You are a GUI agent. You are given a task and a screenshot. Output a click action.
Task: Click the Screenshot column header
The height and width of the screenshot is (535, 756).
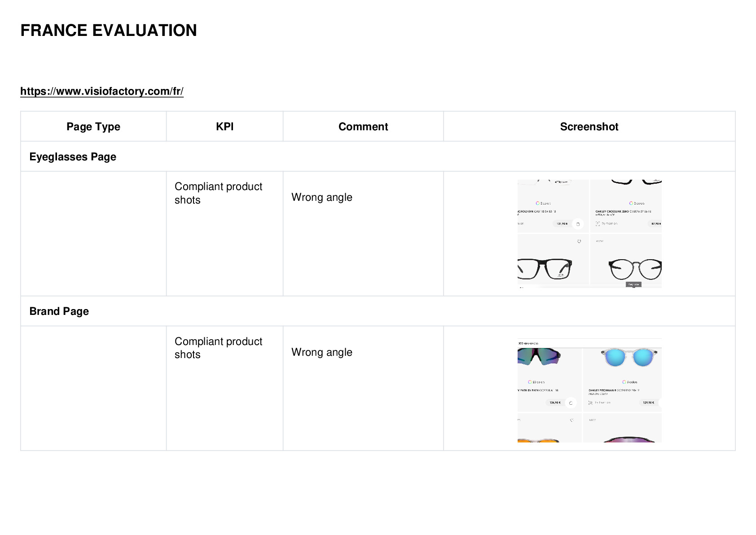pos(589,127)
